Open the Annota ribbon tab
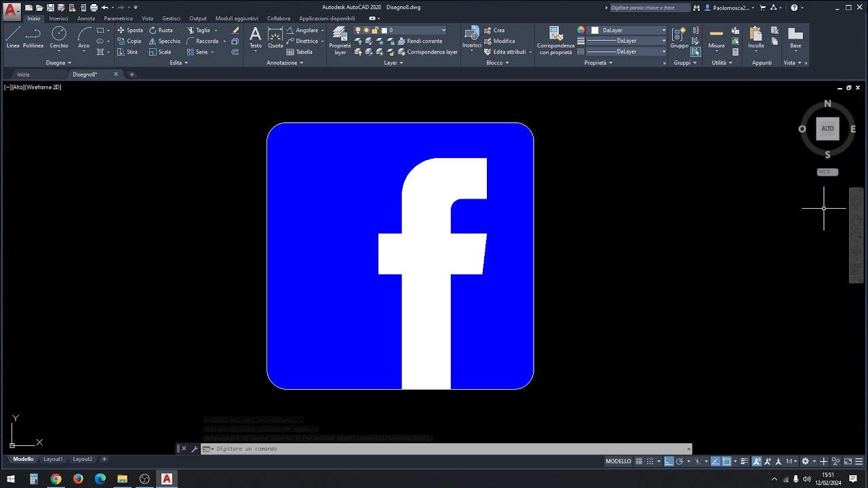The image size is (868, 488). tap(86, 18)
